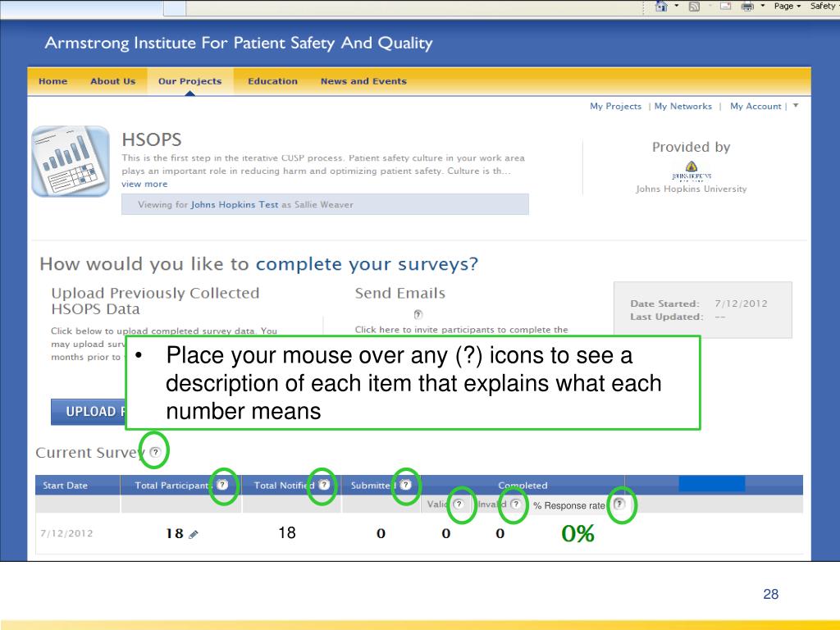Screen dimensions: 840x630
Task: Click the help icon beside Current Survey
Action: (155, 452)
